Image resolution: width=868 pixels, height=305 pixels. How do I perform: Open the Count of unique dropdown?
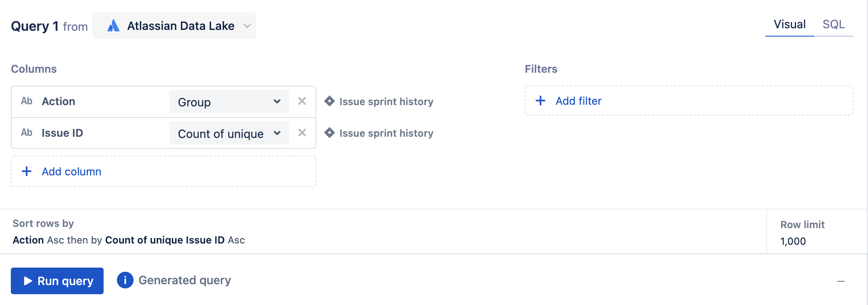click(x=229, y=133)
